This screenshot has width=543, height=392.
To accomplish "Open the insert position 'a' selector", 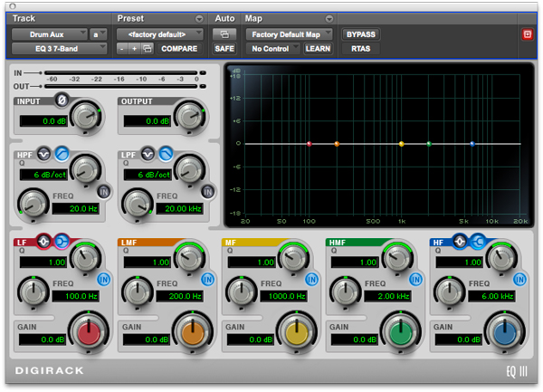I will tap(98, 34).
